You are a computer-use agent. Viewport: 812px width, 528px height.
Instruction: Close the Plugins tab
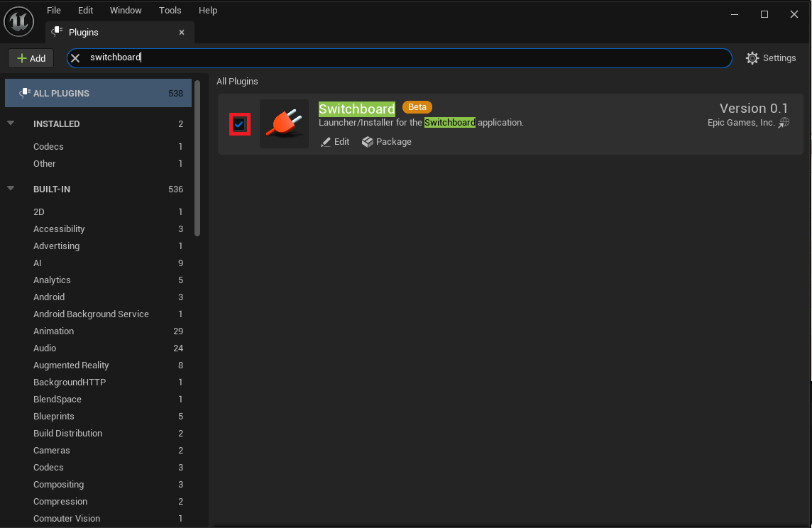182,32
